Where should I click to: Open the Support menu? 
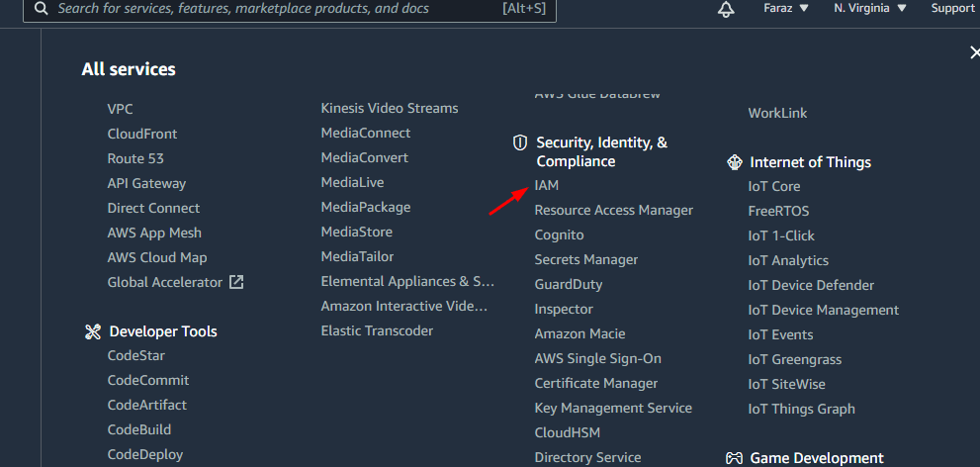pos(955,8)
